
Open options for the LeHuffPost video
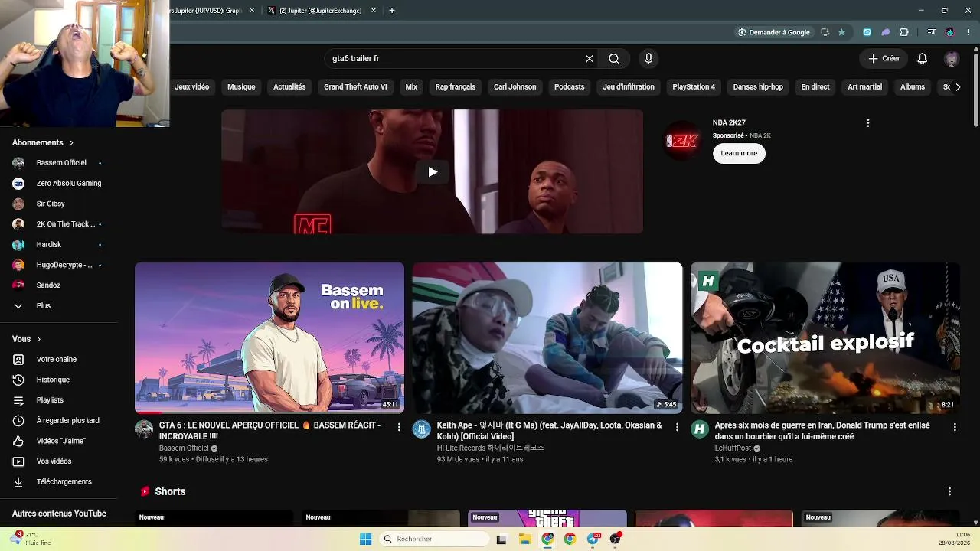click(955, 427)
